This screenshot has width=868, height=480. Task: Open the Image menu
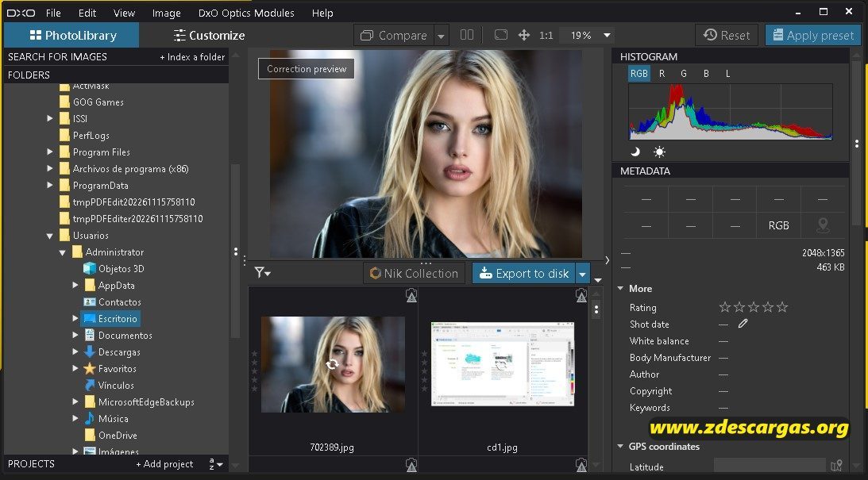point(166,13)
